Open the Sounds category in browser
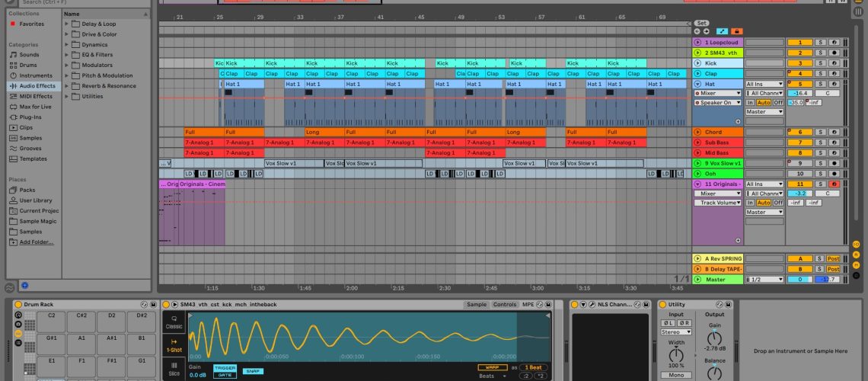Viewport: 868px width, 381px height. coord(29,55)
